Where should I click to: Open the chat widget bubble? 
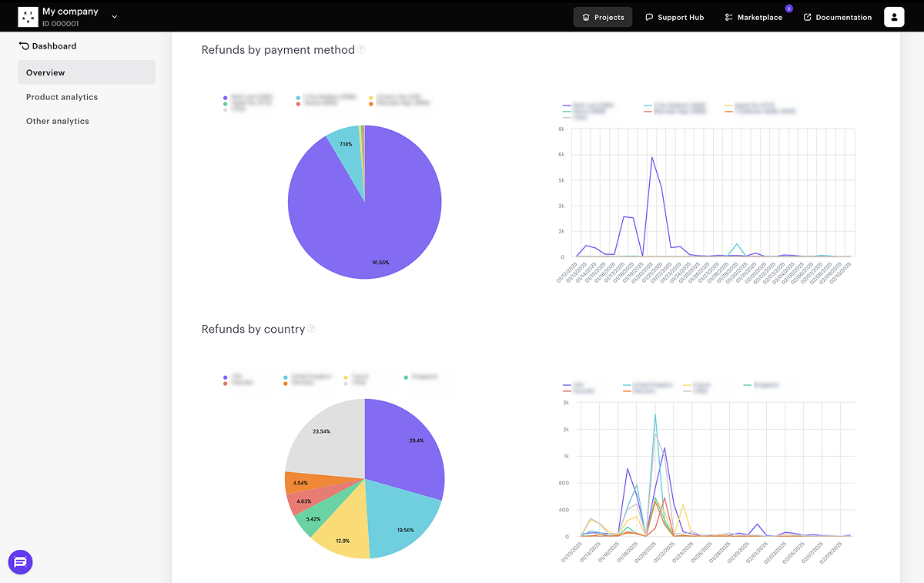pyautogui.click(x=21, y=562)
